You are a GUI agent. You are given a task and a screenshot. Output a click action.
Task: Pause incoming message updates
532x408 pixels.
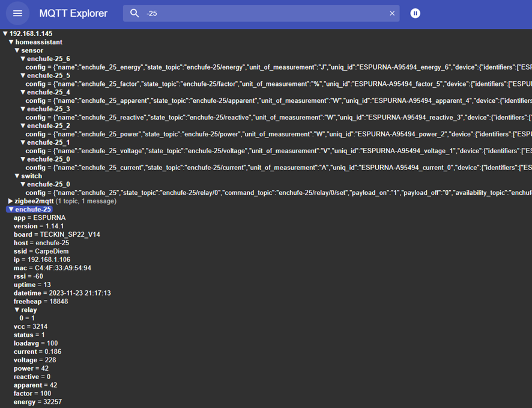pyautogui.click(x=415, y=13)
